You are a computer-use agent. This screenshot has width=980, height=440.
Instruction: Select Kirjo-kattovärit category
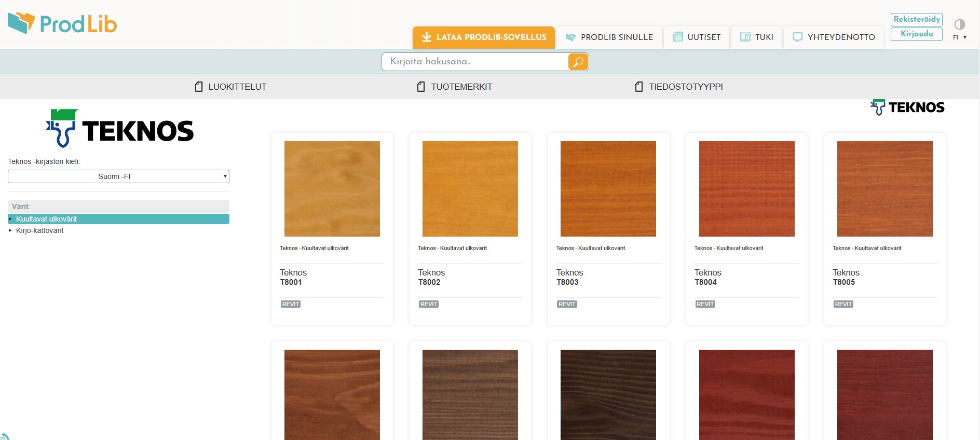click(39, 230)
